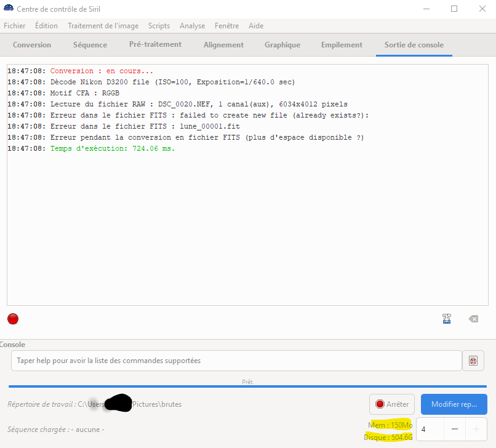
Task: Click the 'failed to create new file' error line
Action: [188, 115]
